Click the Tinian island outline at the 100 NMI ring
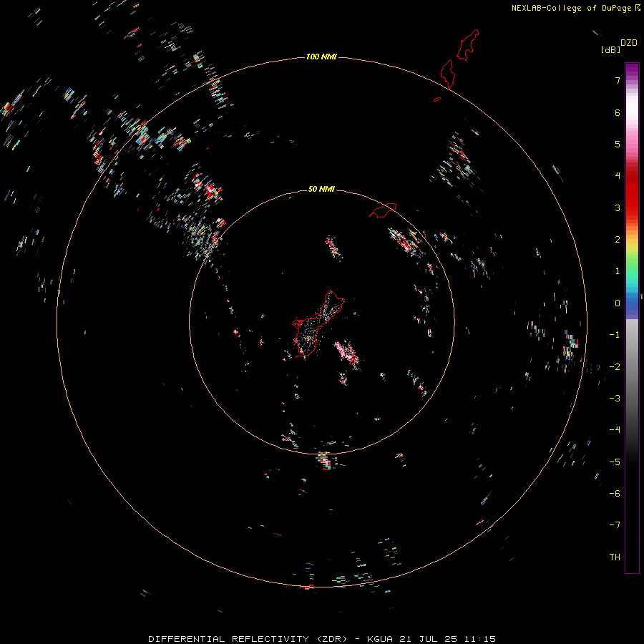 (x=448, y=74)
